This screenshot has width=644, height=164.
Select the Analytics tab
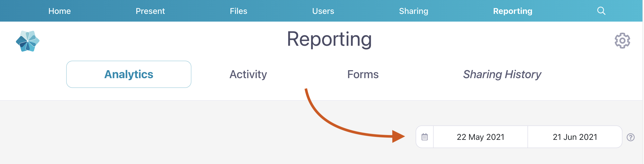coord(129,74)
